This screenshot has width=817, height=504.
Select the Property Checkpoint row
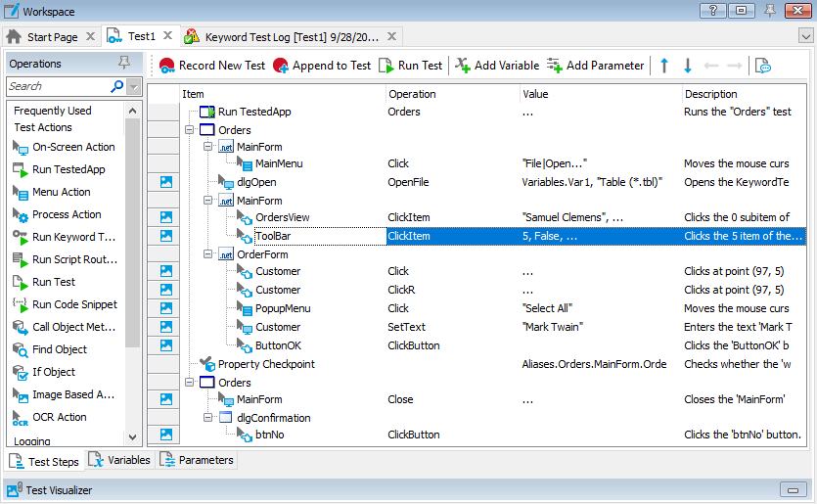[x=266, y=364]
